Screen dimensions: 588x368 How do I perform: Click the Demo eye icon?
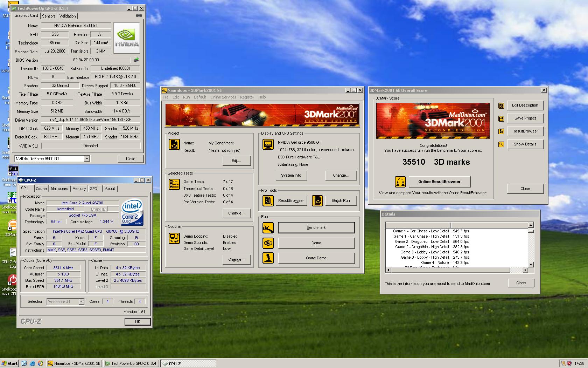(x=268, y=243)
